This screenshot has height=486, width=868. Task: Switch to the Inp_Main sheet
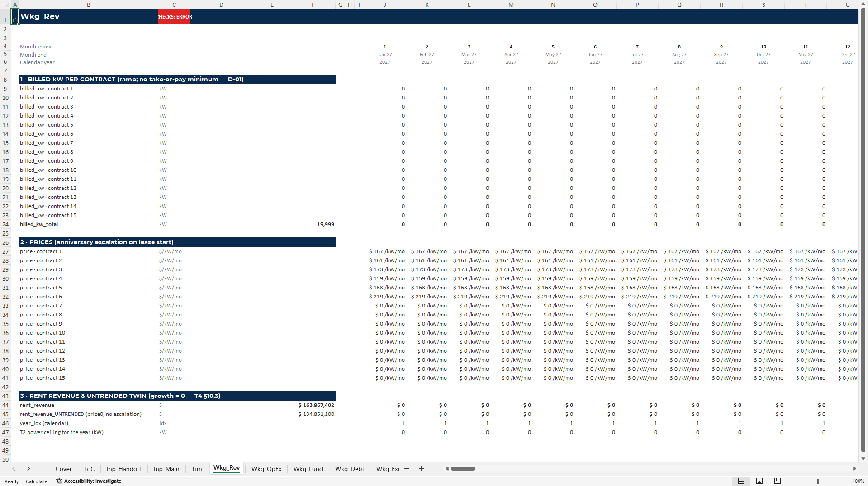(x=166, y=469)
